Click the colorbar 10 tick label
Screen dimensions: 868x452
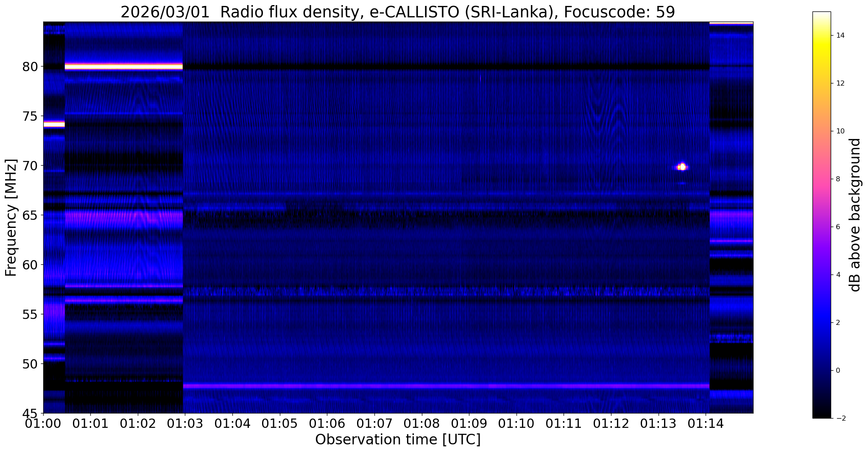click(839, 131)
